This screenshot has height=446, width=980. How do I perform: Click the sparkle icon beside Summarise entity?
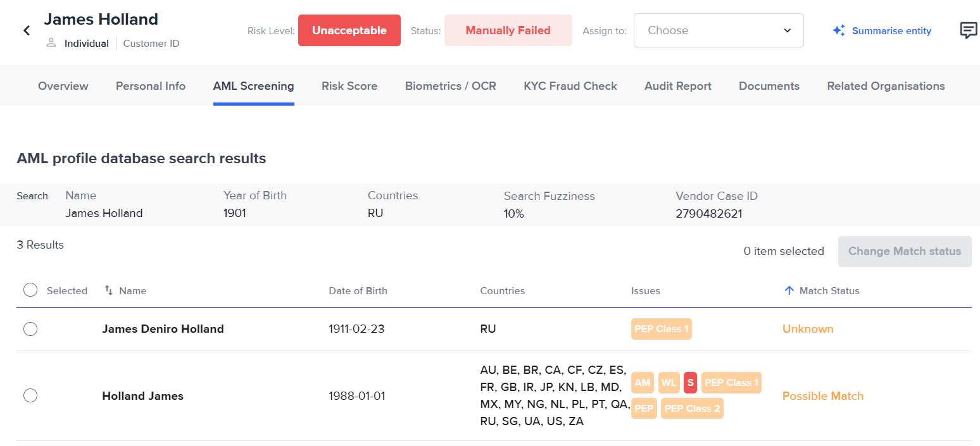coord(839,30)
